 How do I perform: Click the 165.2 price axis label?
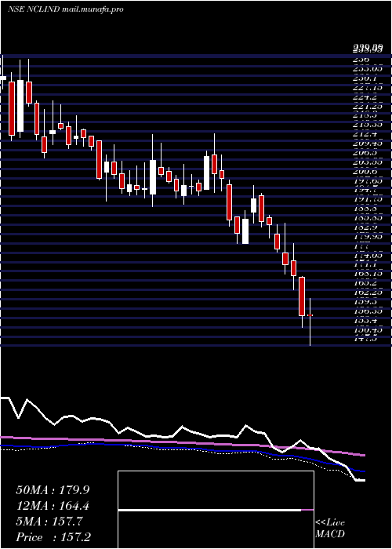coord(364,283)
